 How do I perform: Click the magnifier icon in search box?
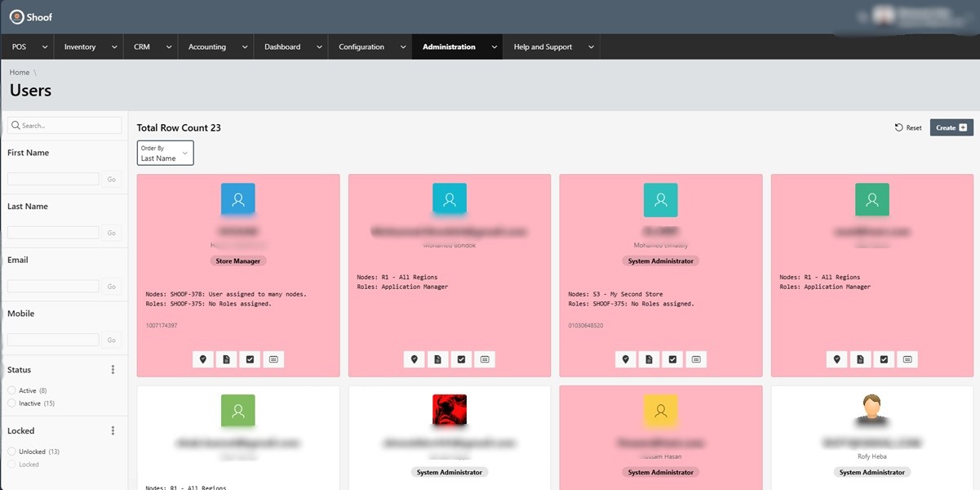[x=16, y=126]
